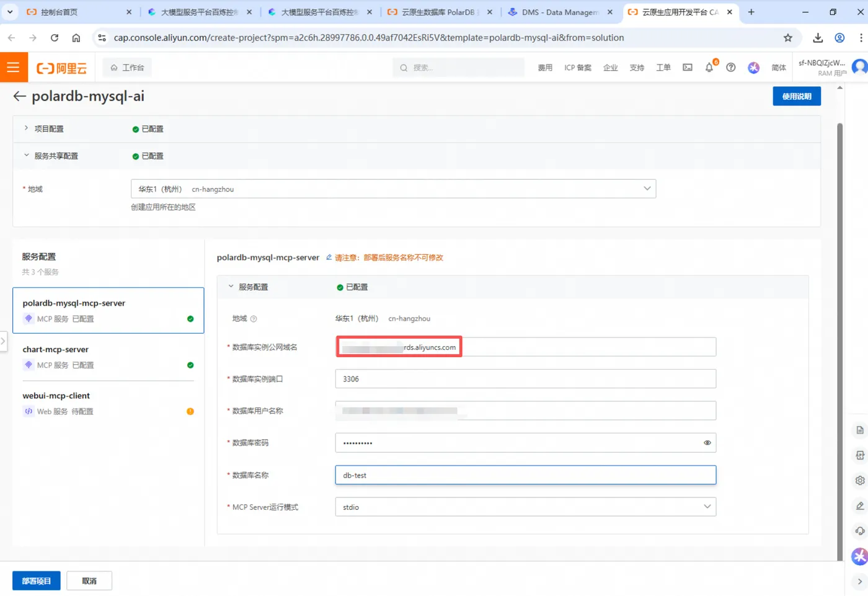Select the webui-mcp-client service
868x596 pixels.
pyautogui.click(x=108, y=403)
